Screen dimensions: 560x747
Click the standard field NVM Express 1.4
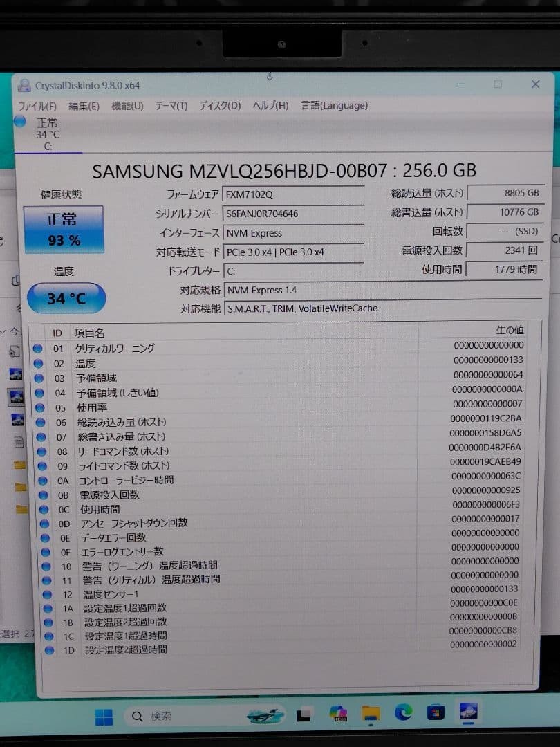pyautogui.click(x=383, y=290)
